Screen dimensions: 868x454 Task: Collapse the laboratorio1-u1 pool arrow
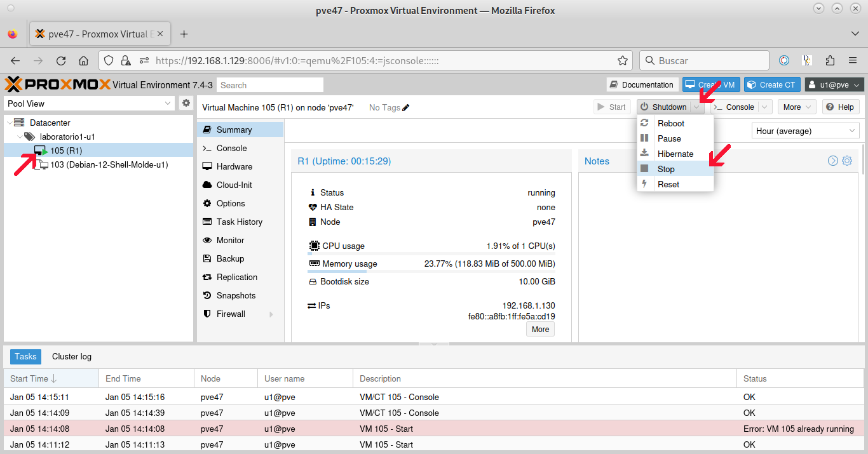click(x=19, y=137)
